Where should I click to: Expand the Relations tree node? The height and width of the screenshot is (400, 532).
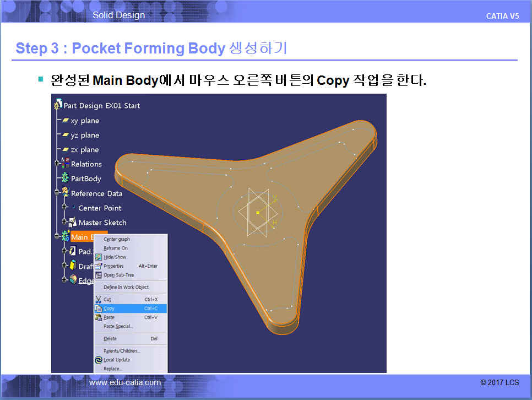[57, 164]
